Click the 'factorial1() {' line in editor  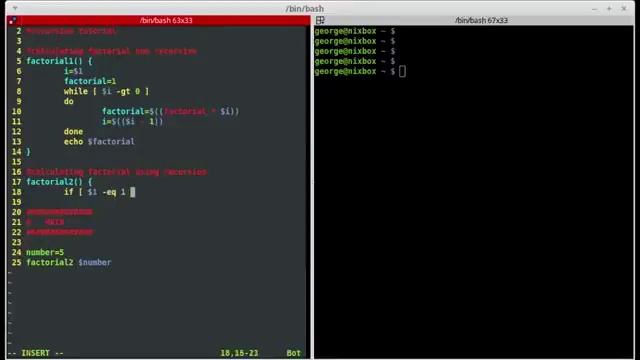click(x=59, y=61)
